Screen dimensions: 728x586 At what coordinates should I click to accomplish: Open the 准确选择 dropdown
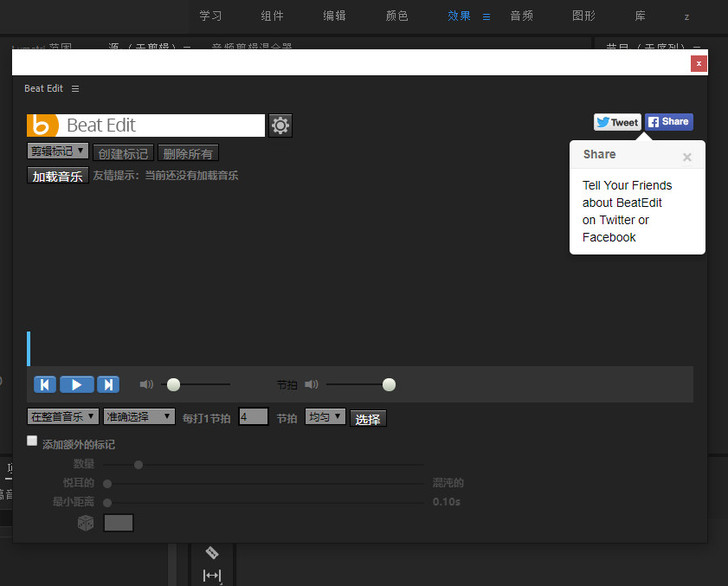[x=139, y=416]
